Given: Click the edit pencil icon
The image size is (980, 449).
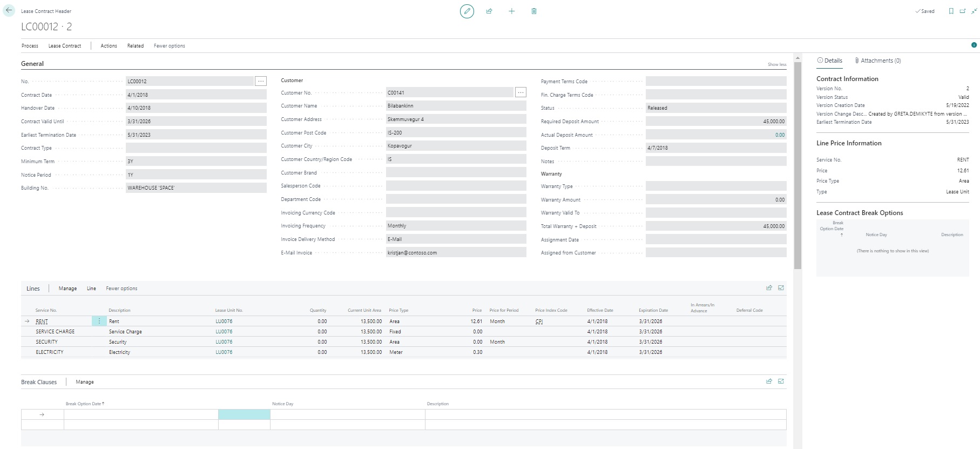Looking at the screenshot, I should 467,11.
